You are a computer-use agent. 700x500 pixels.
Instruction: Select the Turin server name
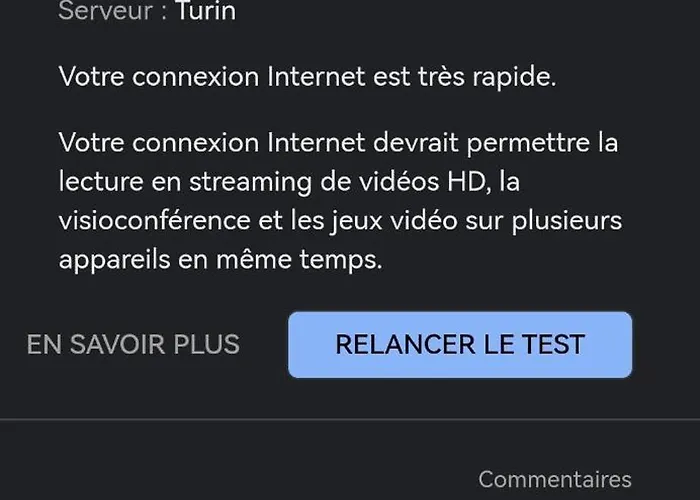pyautogui.click(x=206, y=11)
